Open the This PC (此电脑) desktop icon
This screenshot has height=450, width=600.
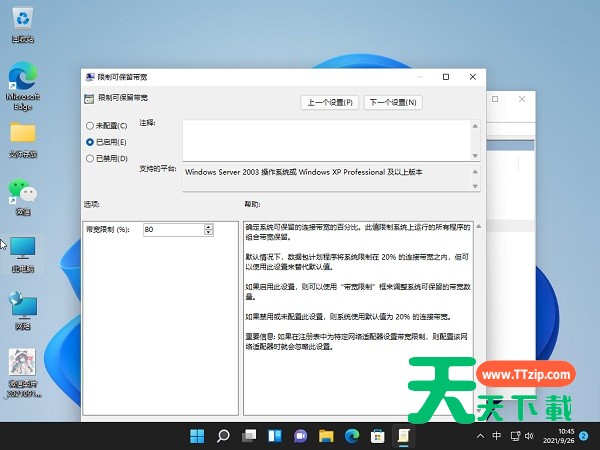pos(22,248)
